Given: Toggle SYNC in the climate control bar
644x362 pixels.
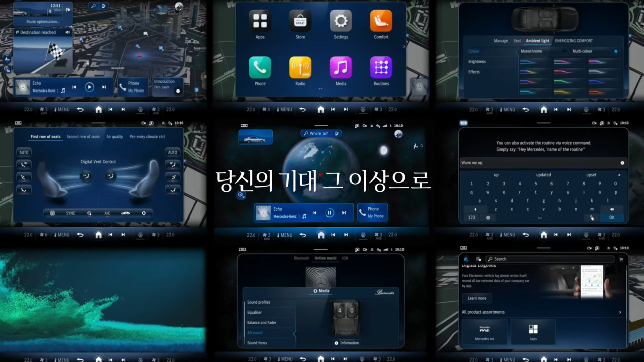Looking at the screenshot, I should point(70,213).
